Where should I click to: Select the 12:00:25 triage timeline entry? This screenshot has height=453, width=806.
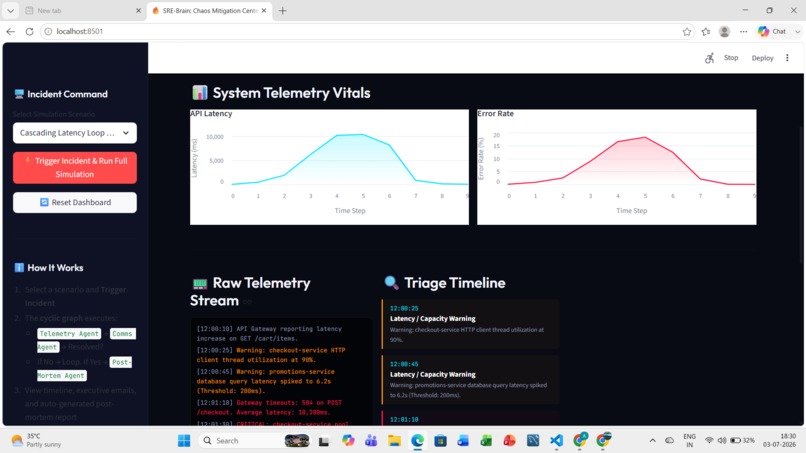(470, 324)
